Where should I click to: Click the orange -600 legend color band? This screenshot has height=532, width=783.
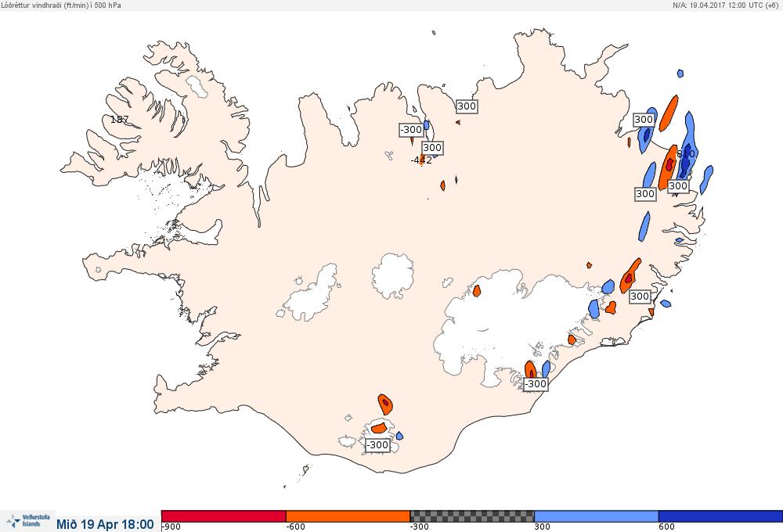348,516
